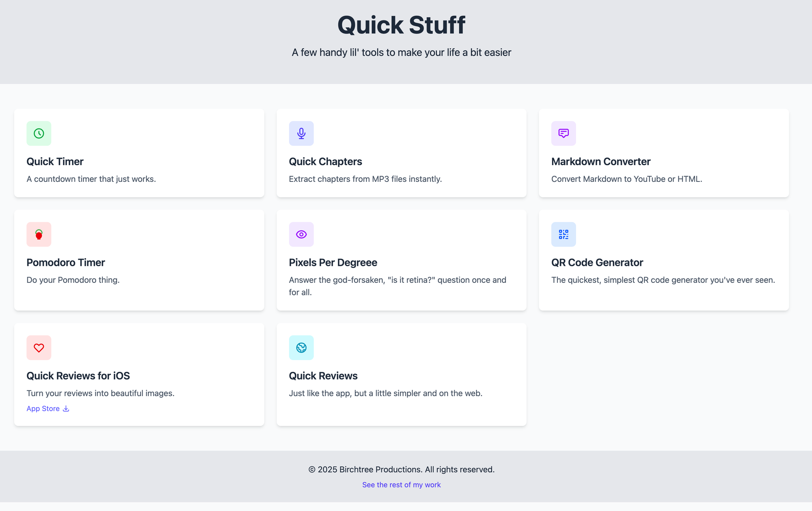
Task: Click the blue QR code icon
Action: click(x=564, y=234)
